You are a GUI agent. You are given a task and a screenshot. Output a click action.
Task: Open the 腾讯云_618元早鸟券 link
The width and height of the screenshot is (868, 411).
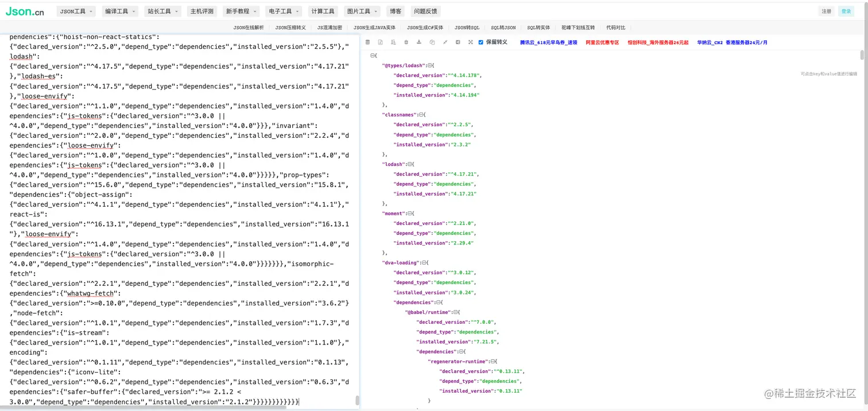tap(548, 42)
